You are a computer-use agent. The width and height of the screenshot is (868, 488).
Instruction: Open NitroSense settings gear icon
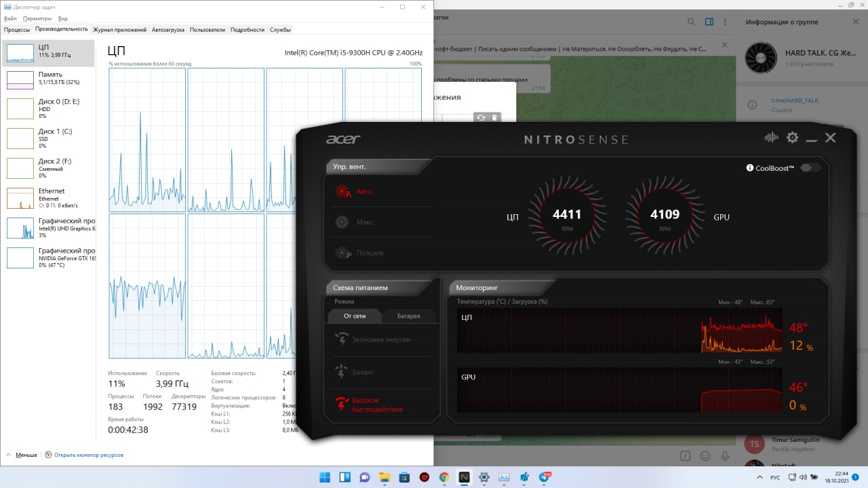(x=792, y=138)
